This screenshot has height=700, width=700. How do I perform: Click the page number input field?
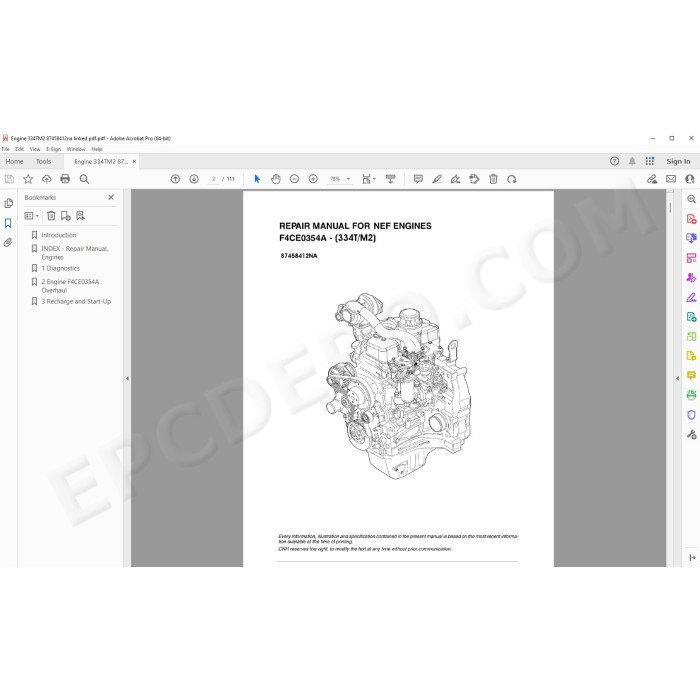pos(213,179)
